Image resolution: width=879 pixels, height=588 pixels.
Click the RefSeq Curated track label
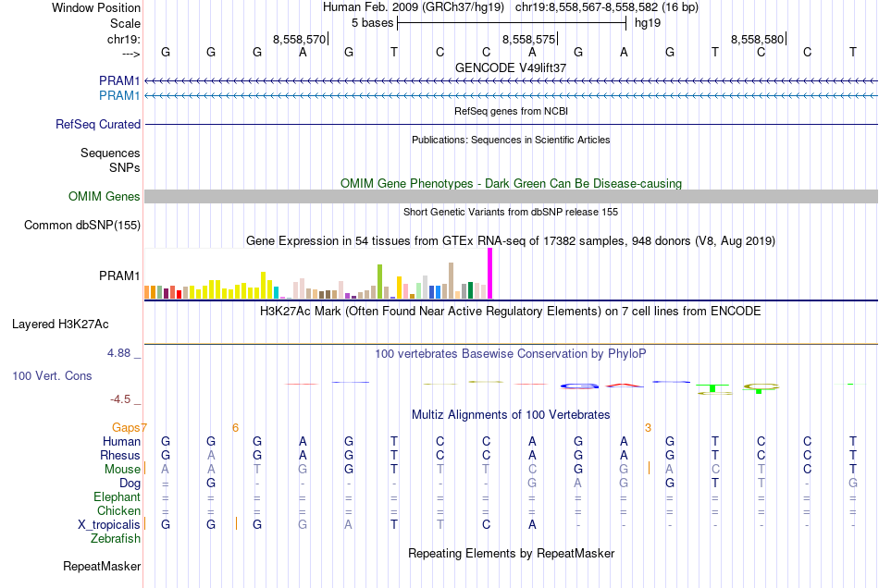(98, 124)
